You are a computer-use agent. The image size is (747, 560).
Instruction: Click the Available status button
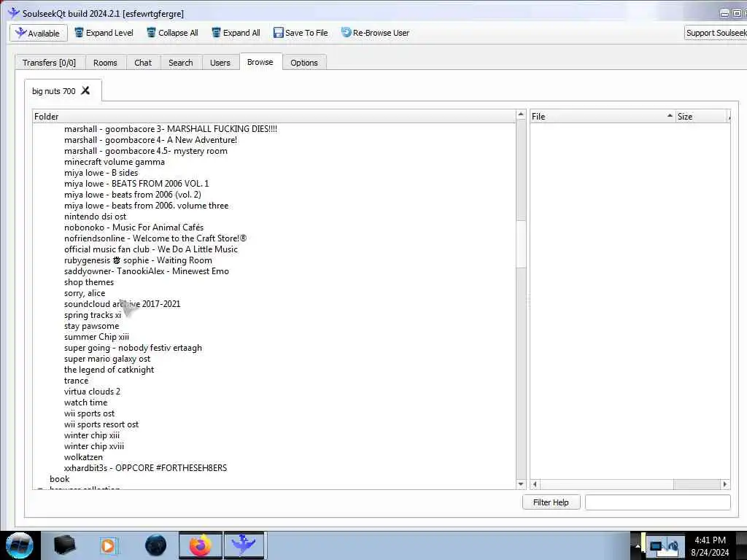(38, 33)
